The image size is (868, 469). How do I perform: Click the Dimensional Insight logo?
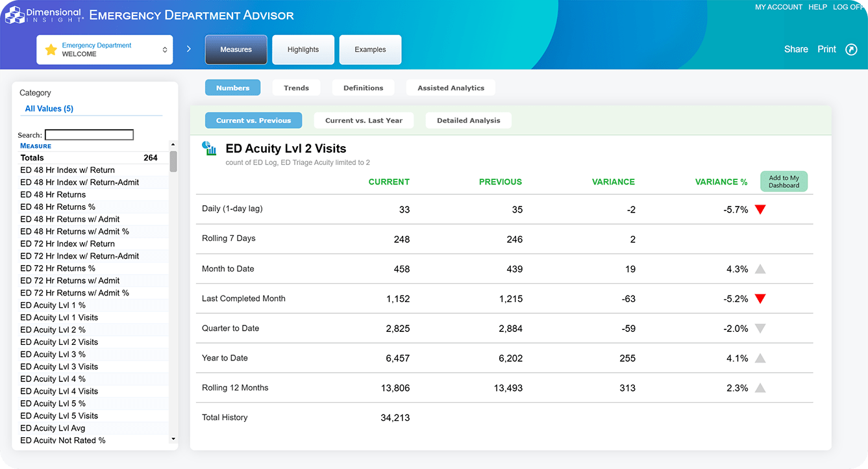pos(44,15)
